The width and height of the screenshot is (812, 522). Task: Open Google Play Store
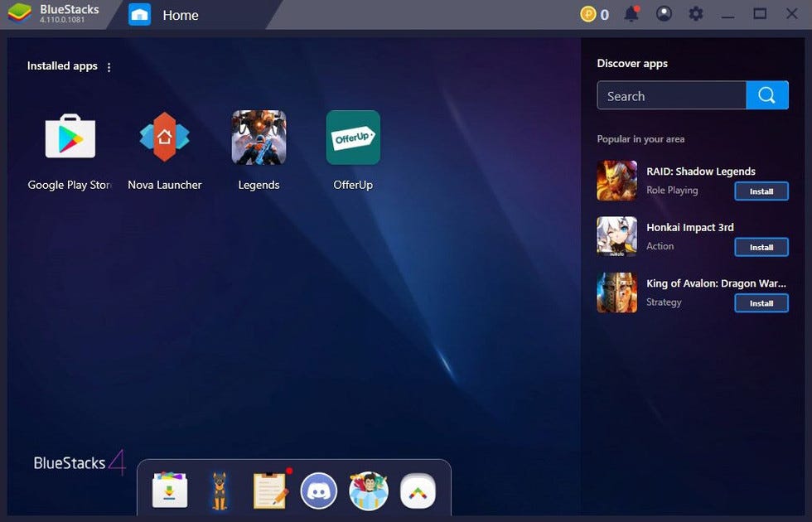[x=70, y=137]
